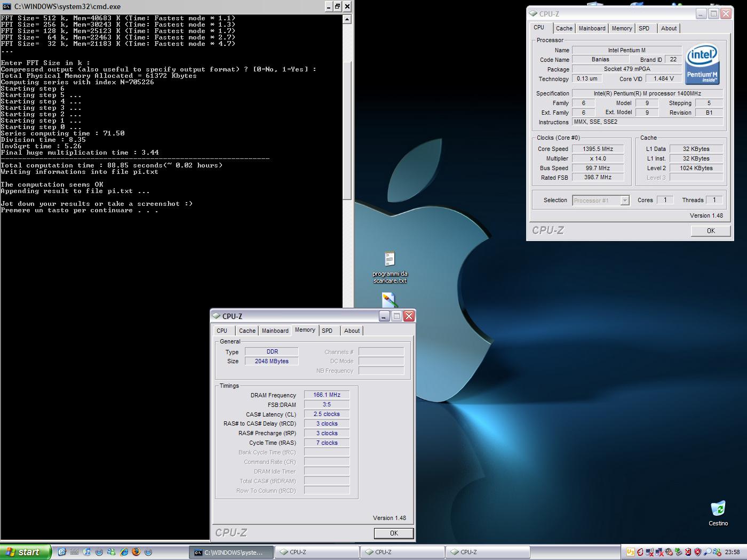Open the Processor #1 selection dropdown
Viewport: 747px width, 560px height.
tap(601, 200)
